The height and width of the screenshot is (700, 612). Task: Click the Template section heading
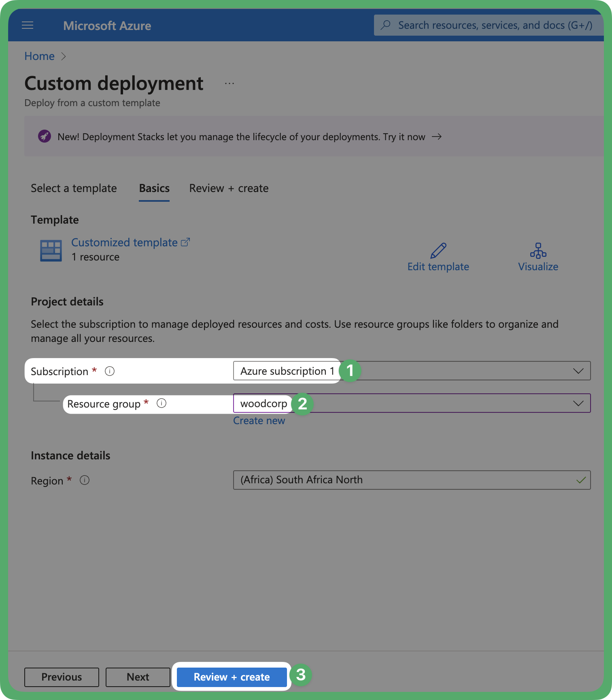click(x=55, y=220)
